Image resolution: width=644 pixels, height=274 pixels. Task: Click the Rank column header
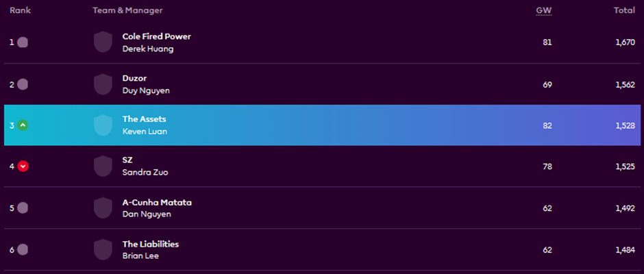click(20, 10)
